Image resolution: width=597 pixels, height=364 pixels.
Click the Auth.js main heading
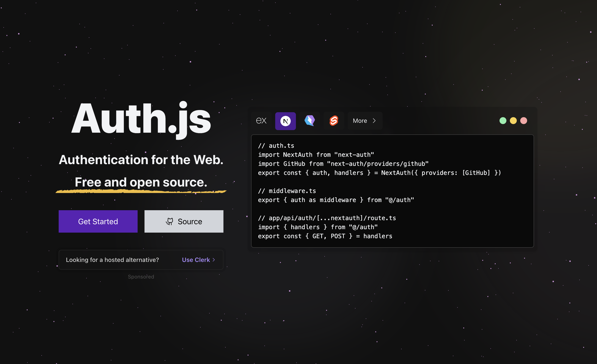click(141, 119)
